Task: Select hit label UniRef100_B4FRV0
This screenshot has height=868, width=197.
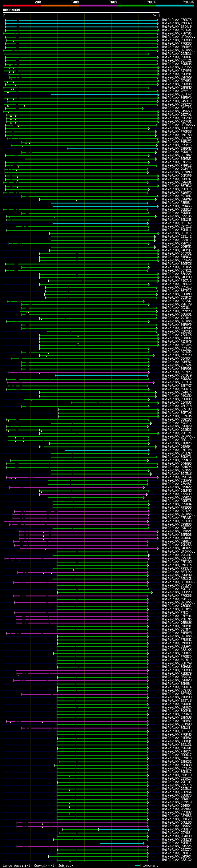Action: [177, 98]
